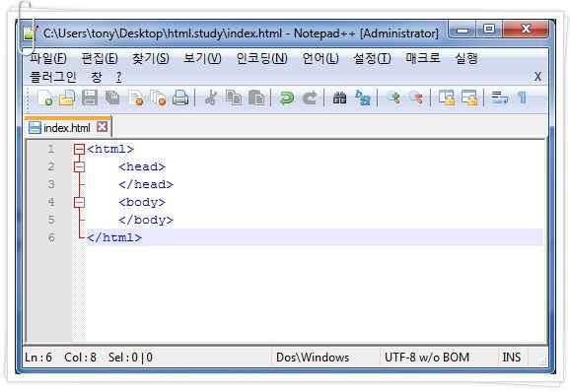Close the current document via toolbar icon
Image resolution: width=570 pixels, height=392 pixels.
[135, 98]
